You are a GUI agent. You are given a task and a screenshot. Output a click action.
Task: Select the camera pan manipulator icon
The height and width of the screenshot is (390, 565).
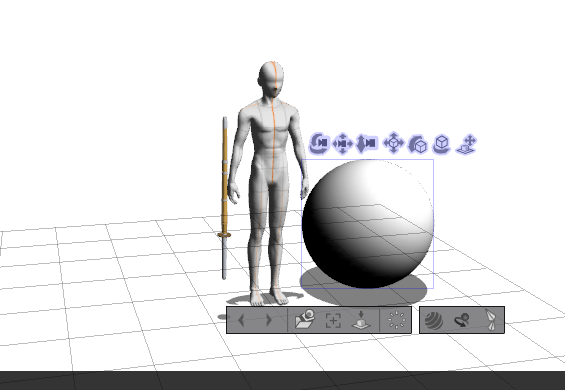click(343, 143)
